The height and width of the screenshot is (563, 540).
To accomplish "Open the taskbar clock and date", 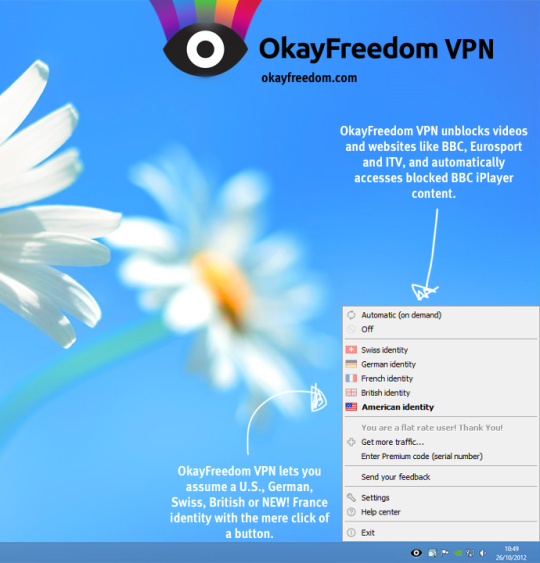I will [x=511, y=553].
